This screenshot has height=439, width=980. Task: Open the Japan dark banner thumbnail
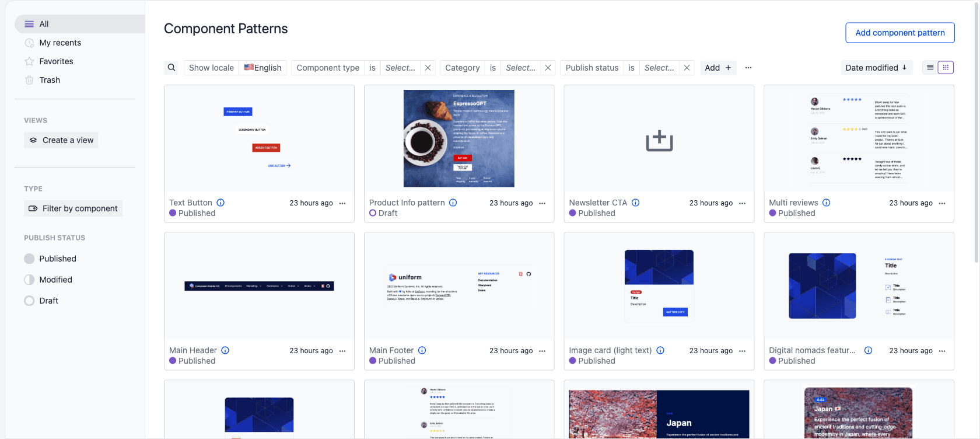point(659,414)
